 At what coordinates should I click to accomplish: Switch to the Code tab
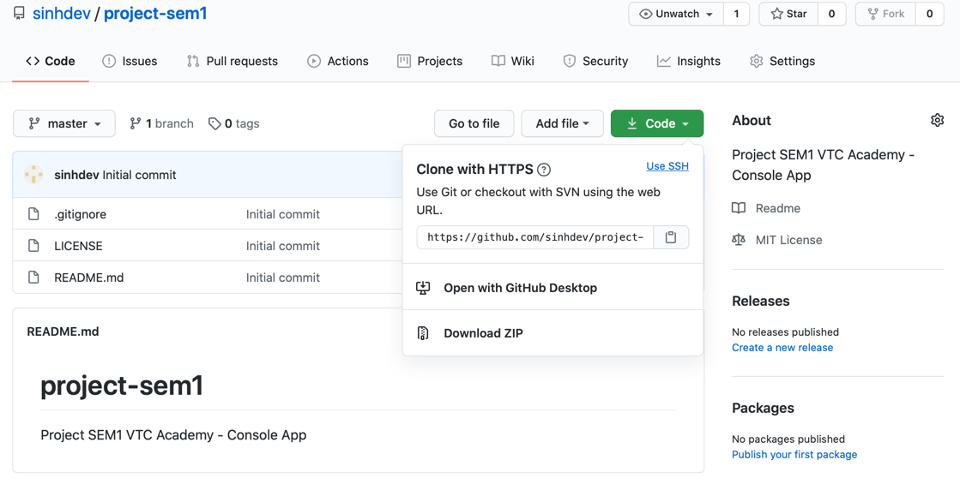[x=50, y=61]
